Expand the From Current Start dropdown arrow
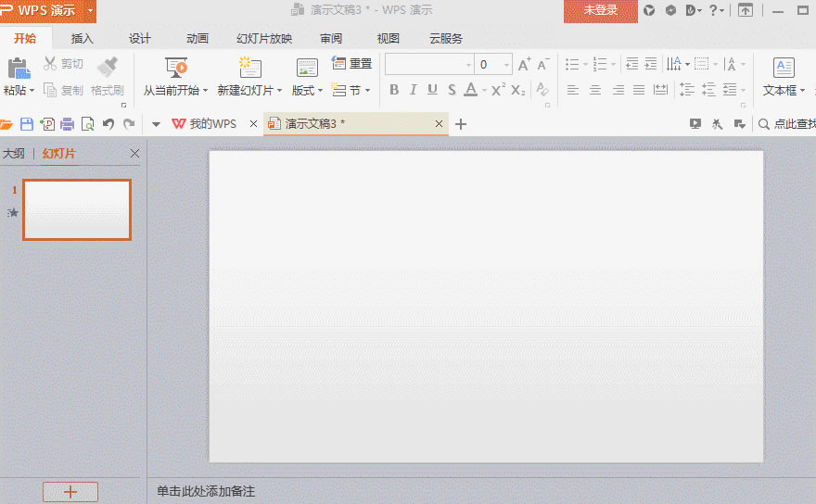The image size is (816, 504). pos(205,91)
